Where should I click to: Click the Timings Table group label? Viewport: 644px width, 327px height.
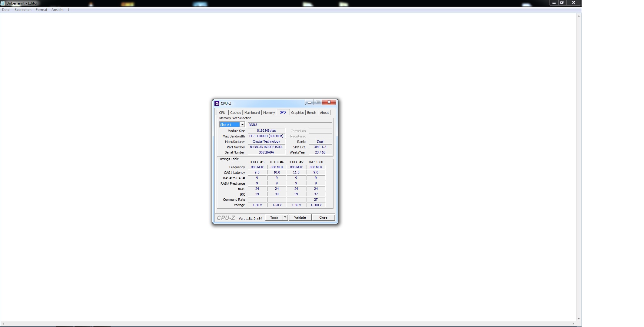click(229, 159)
